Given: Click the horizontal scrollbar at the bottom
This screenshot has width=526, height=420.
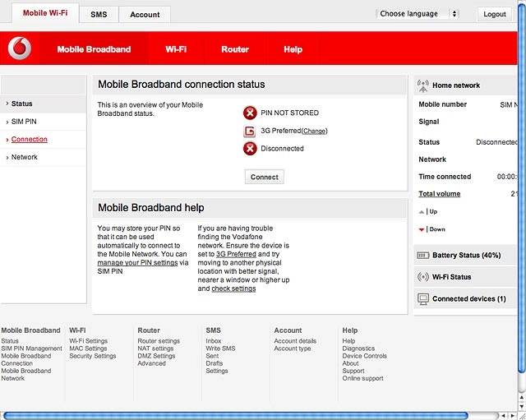Looking at the screenshot, I should pos(236,416).
